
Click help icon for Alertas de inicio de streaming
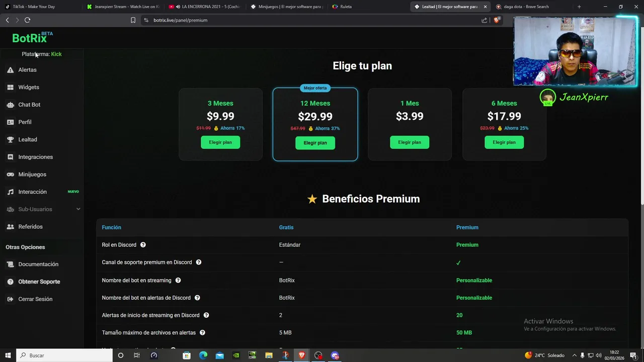click(x=206, y=315)
